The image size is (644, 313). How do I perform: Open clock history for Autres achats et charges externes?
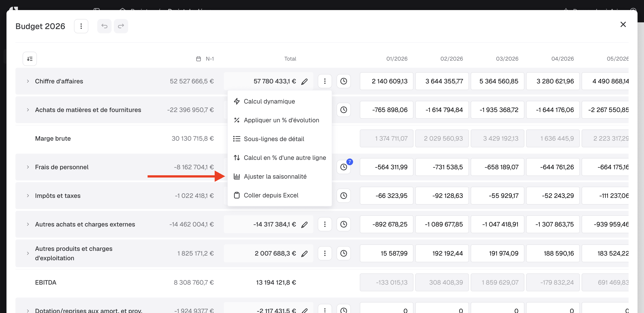pos(343,224)
